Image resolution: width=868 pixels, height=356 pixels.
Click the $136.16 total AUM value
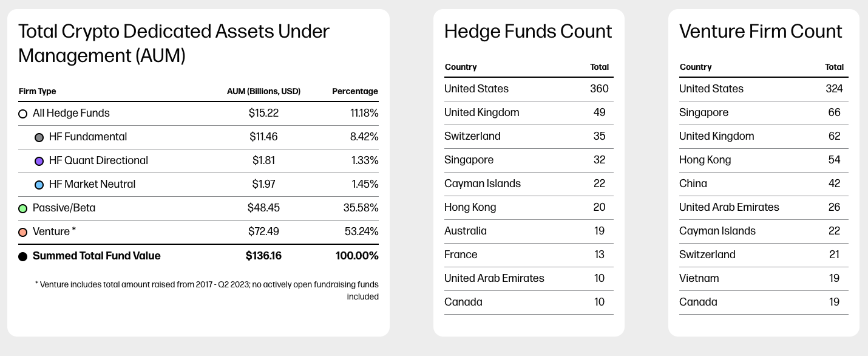pos(263,256)
